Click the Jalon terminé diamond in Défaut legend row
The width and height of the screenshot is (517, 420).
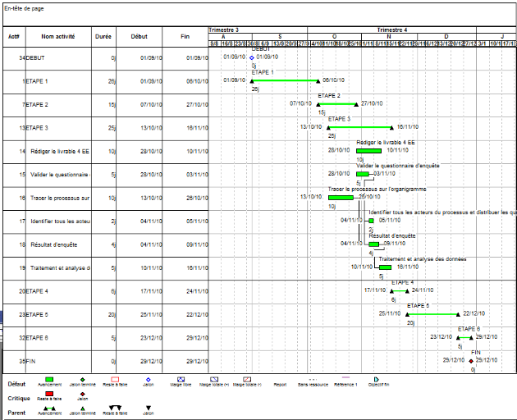pyautogui.click(x=82, y=380)
